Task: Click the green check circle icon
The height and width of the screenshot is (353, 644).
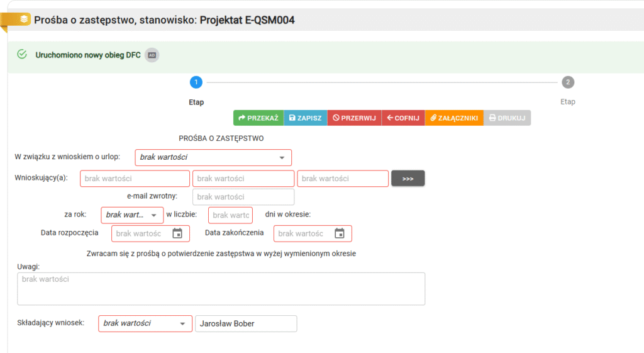Action: [x=22, y=55]
